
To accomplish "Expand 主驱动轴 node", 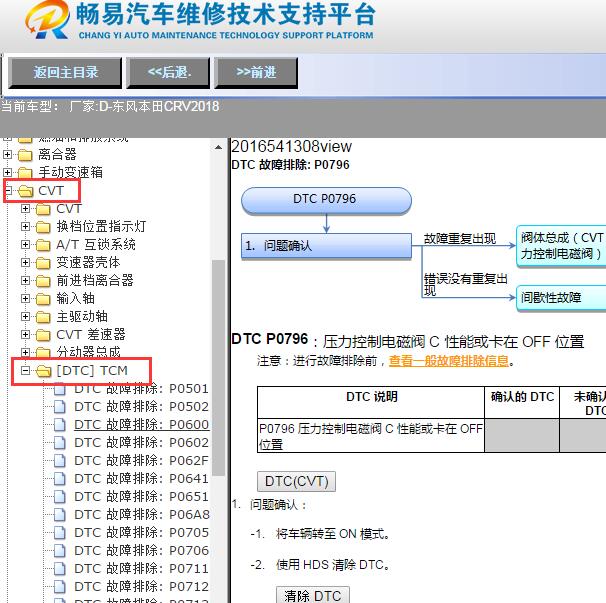I will point(26,317).
